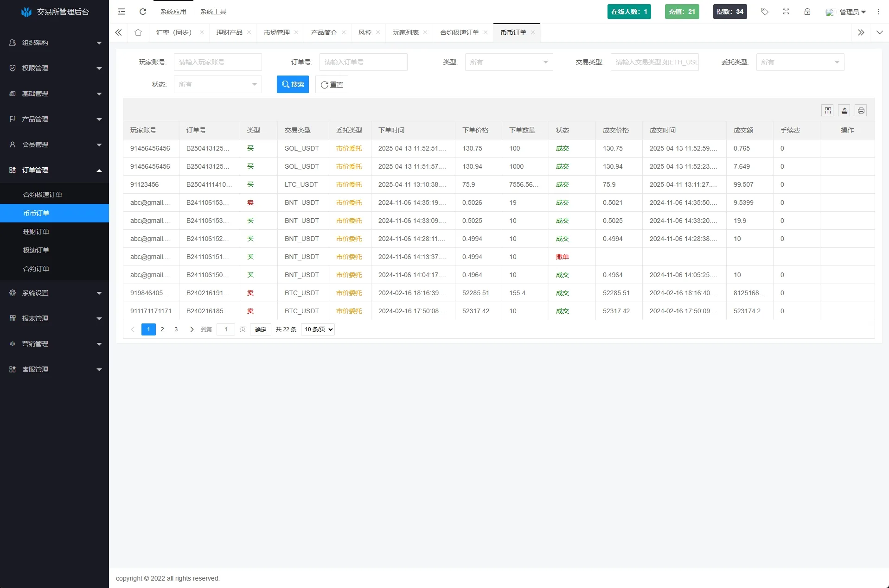Refresh the page using the reload icon
This screenshot has height=588, width=889.
pos(143,12)
